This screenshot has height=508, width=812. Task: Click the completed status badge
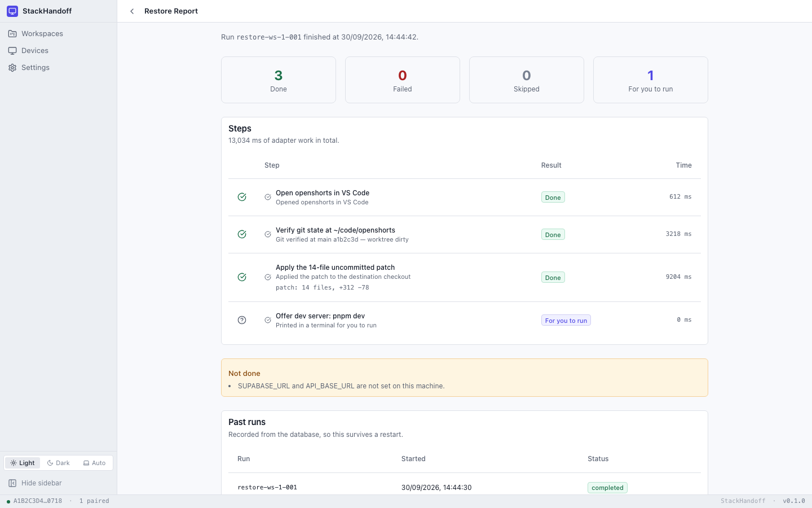pyautogui.click(x=607, y=488)
